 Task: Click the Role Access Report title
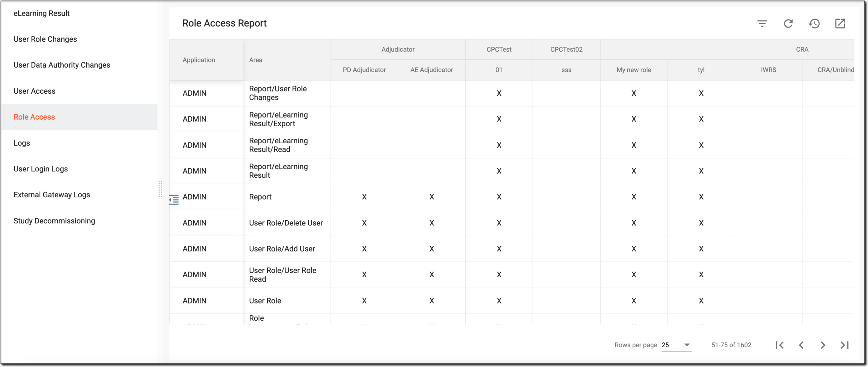click(224, 23)
